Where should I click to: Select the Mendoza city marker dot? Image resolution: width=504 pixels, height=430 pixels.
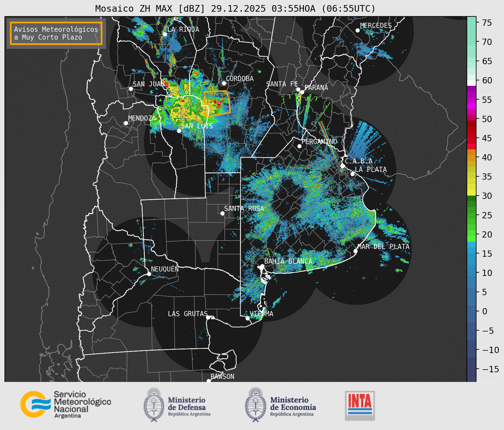pos(126,123)
